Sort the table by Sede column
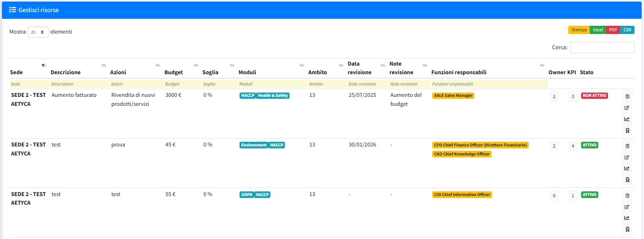 click(16, 72)
